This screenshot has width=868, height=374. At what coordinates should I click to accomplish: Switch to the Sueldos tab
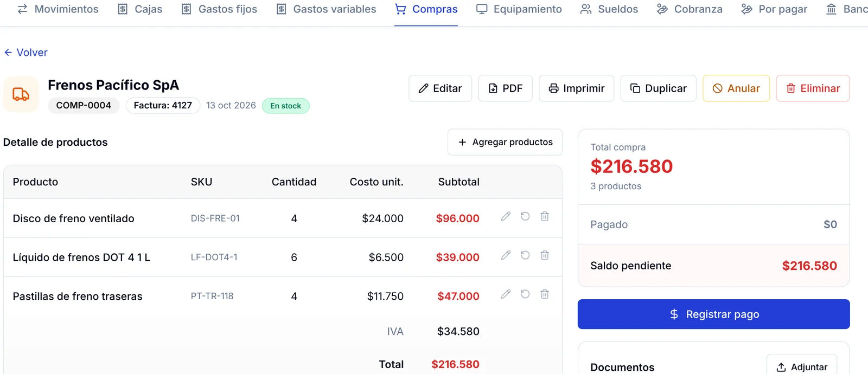coord(609,9)
